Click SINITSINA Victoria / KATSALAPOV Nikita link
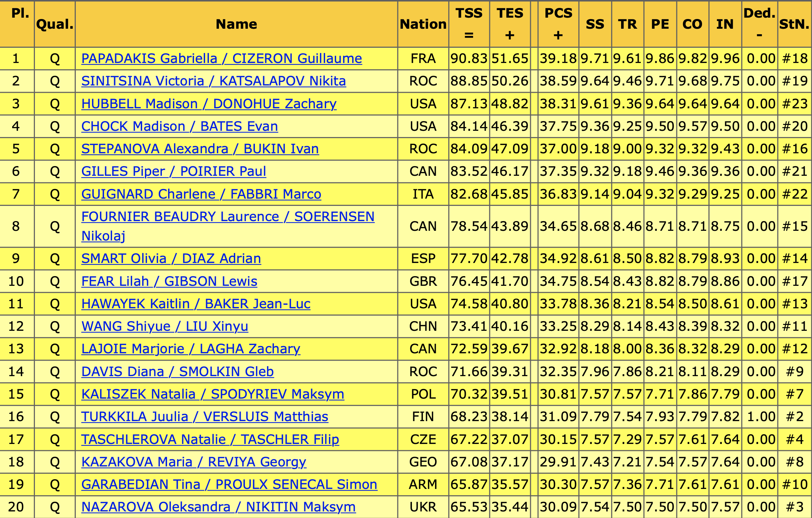The width and height of the screenshot is (812, 518). click(213, 81)
